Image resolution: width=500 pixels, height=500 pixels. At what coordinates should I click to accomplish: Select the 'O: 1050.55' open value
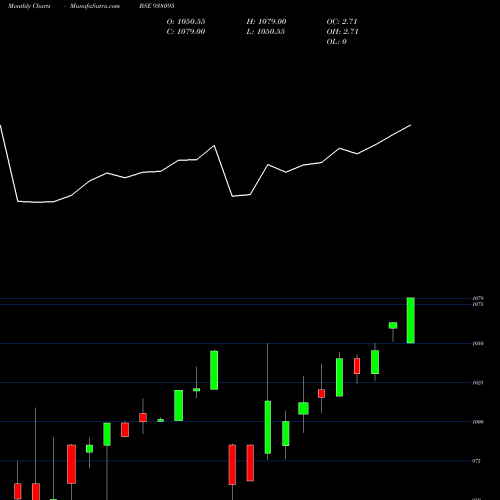(186, 22)
